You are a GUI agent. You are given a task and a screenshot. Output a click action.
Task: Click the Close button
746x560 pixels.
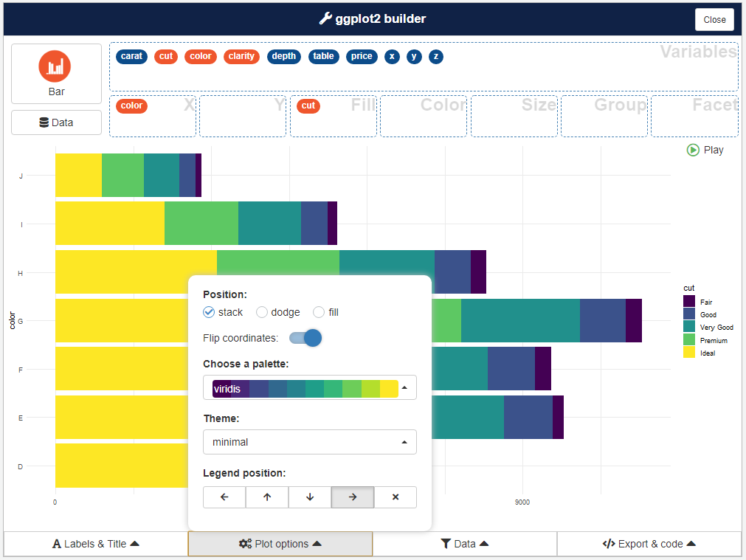point(714,20)
